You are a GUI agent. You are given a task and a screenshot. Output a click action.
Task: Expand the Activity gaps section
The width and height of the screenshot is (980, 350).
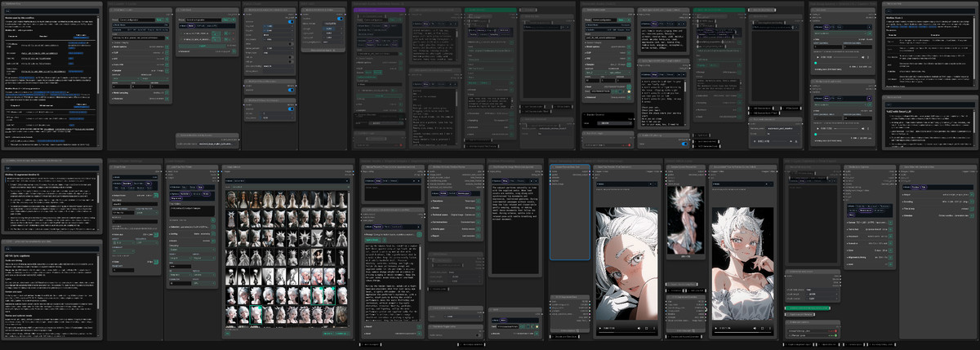[457, 230]
